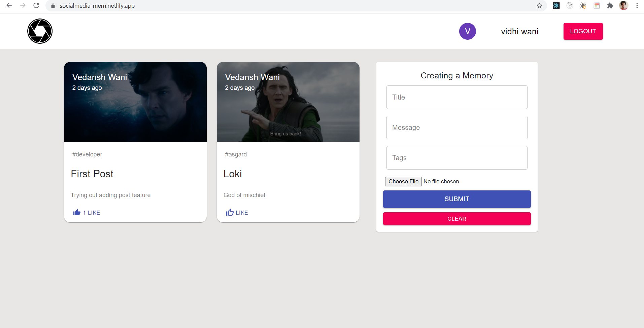Click Choose File to upload an image

403,181
